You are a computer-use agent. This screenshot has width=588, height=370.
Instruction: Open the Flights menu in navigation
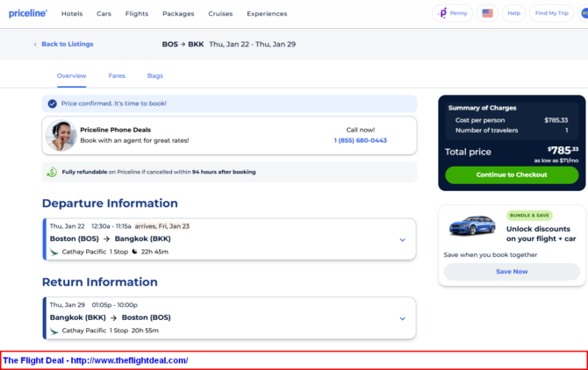(x=136, y=14)
